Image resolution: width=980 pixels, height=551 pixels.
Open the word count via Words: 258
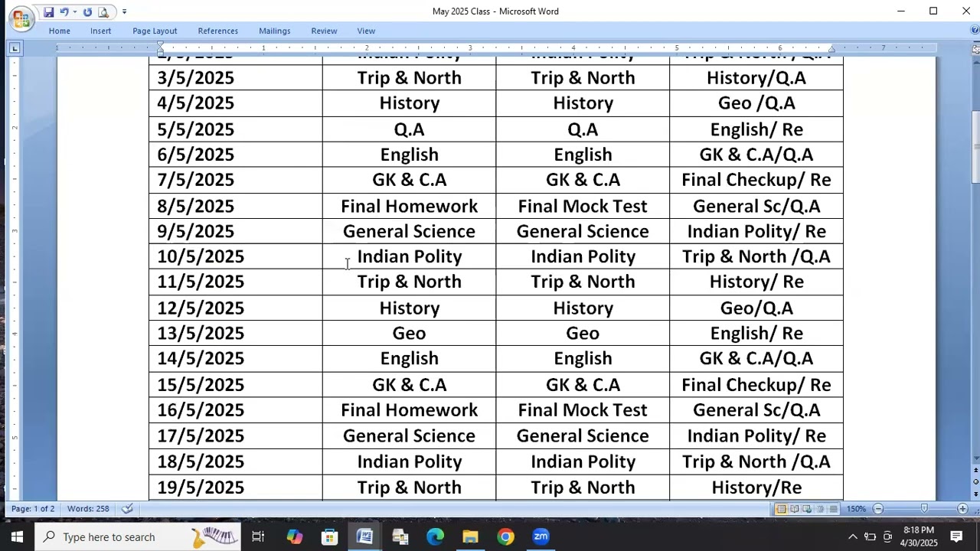pyautogui.click(x=88, y=509)
